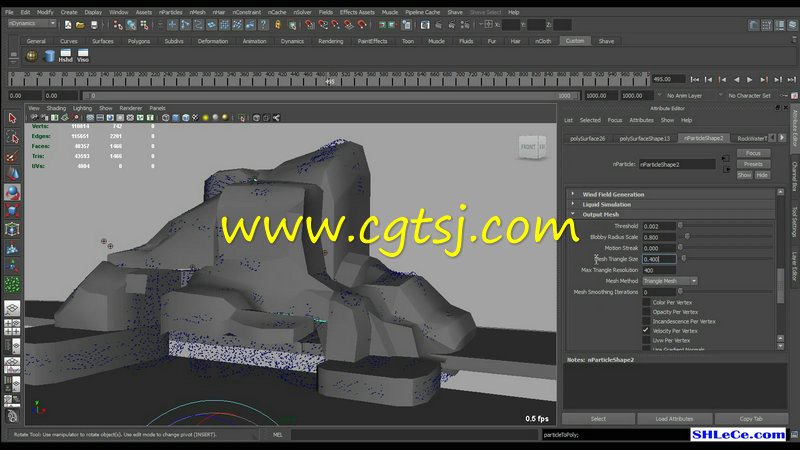Select the Scale tool cube icon
800x450 pixels.
pyautogui.click(x=12, y=210)
